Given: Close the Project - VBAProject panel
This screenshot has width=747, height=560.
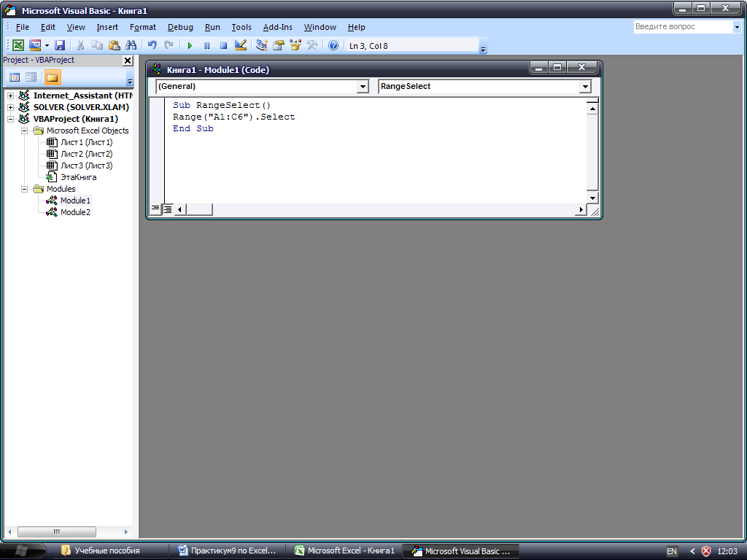Looking at the screenshot, I should pyautogui.click(x=127, y=61).
